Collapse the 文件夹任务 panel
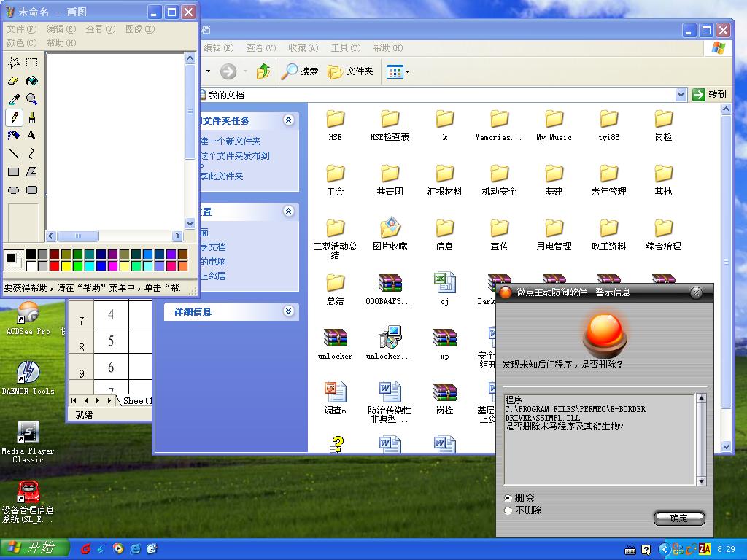 pyautogui.click(x=289, y=120)
